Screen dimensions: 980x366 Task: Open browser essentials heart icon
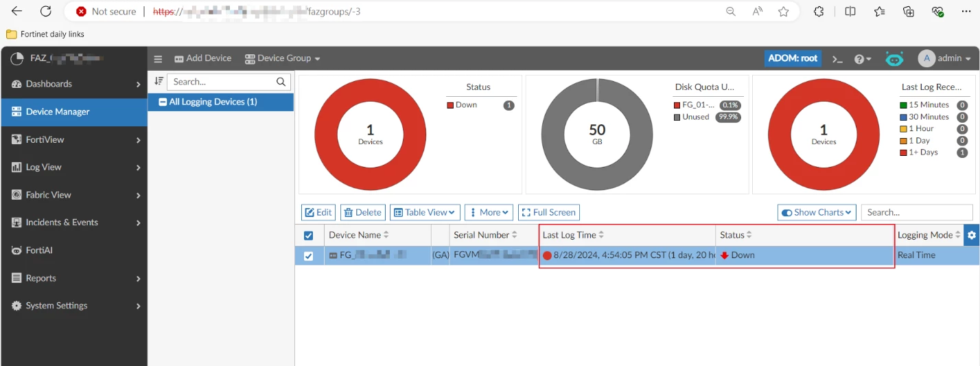tap(938, 12)
